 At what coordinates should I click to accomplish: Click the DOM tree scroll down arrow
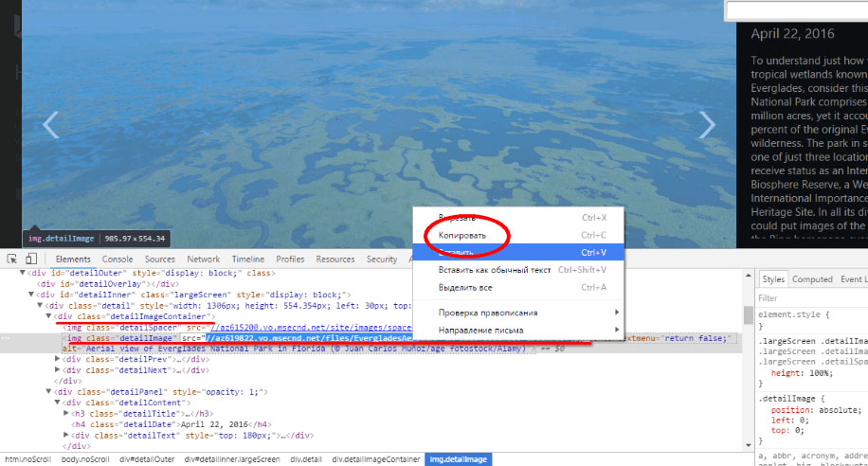point(749,445)
